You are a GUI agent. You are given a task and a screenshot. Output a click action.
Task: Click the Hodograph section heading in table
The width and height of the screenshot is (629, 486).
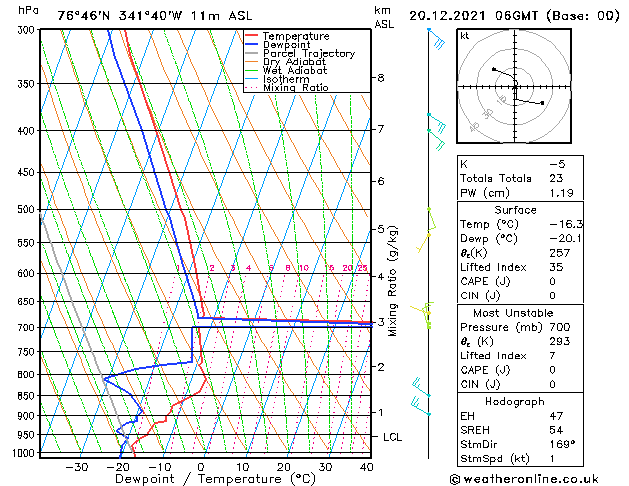(515, 402)
